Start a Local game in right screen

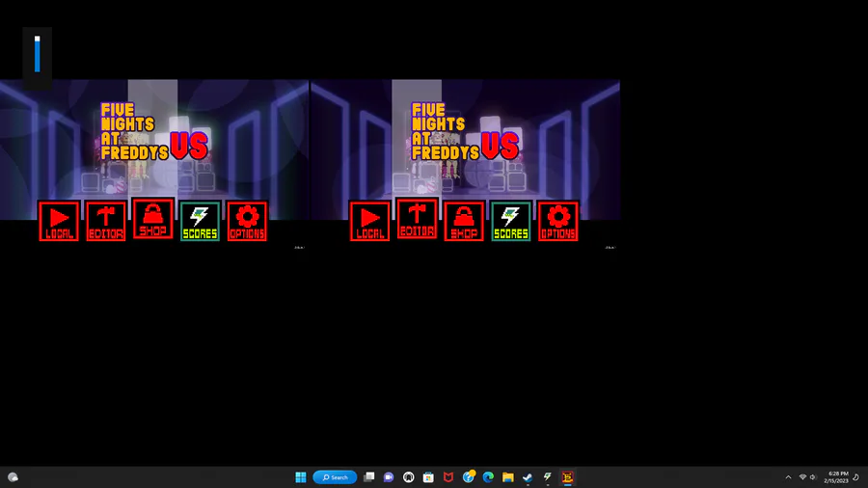(369, 221)
